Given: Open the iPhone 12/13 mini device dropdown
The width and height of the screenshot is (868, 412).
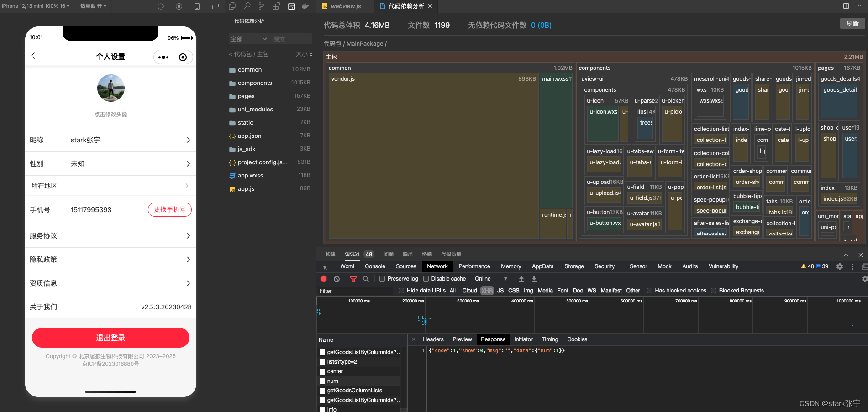Looking at the screenshot, I should (x=36, y=6).
